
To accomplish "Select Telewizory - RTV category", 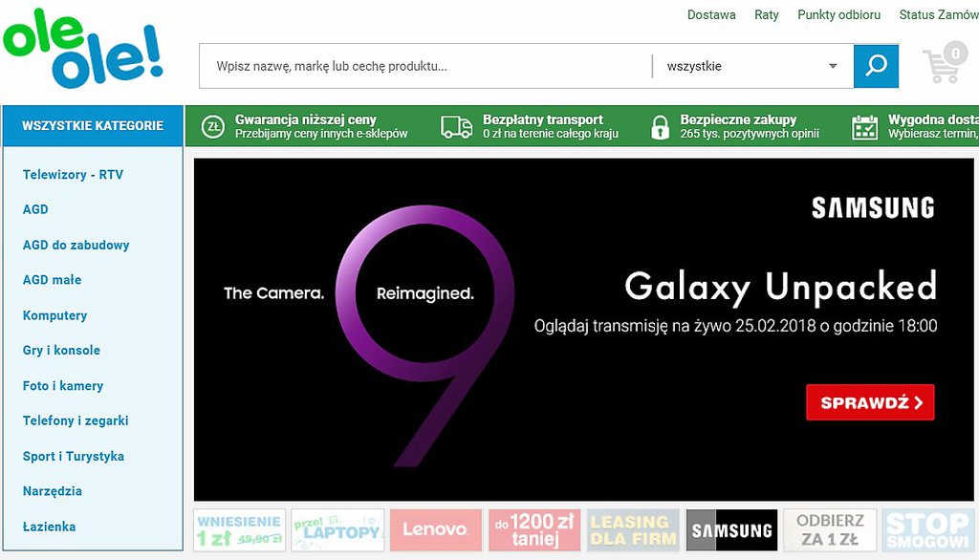I will (73, 175).
